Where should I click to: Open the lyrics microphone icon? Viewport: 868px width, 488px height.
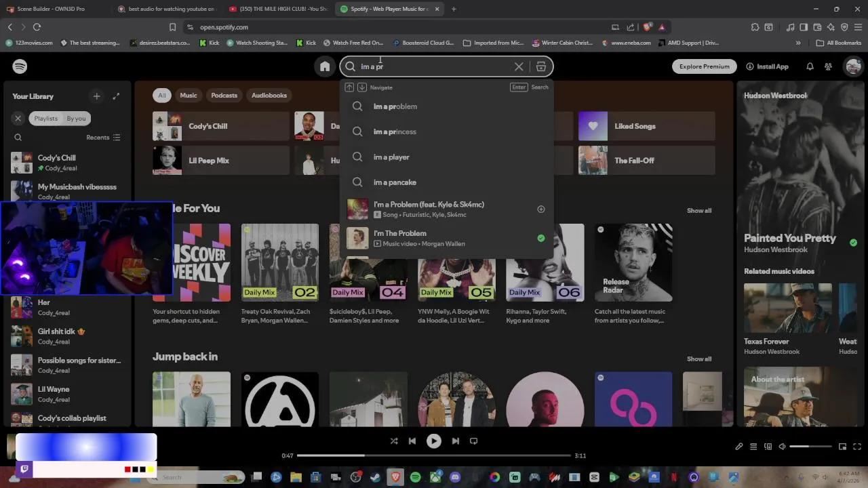tap(739, 447)
